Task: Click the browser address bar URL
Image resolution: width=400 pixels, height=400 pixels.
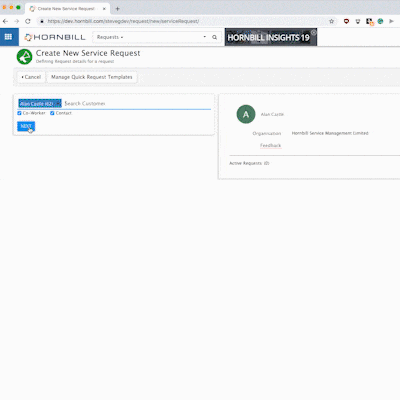Action: tap(123, 21)
